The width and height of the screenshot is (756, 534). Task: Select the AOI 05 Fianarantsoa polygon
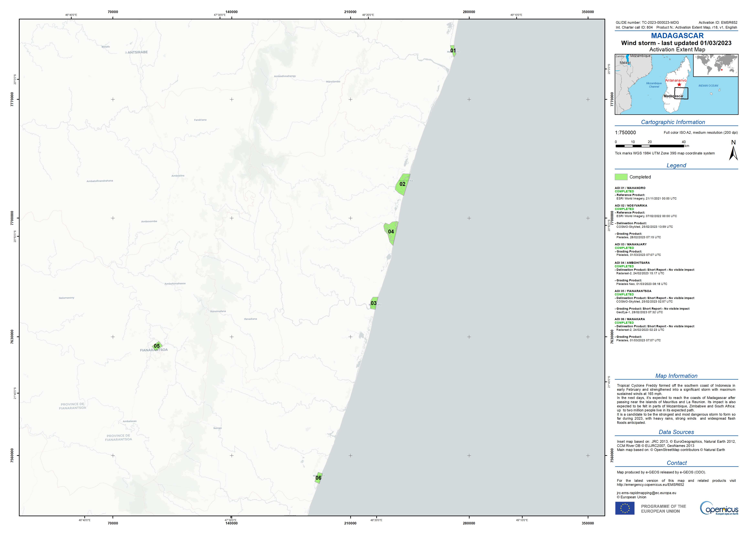[157, 346]
